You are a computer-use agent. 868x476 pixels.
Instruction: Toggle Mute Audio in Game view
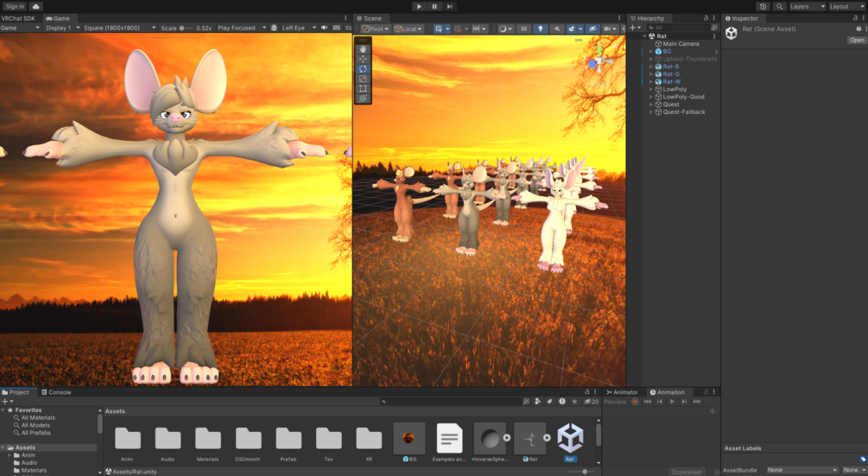(325, 28)
